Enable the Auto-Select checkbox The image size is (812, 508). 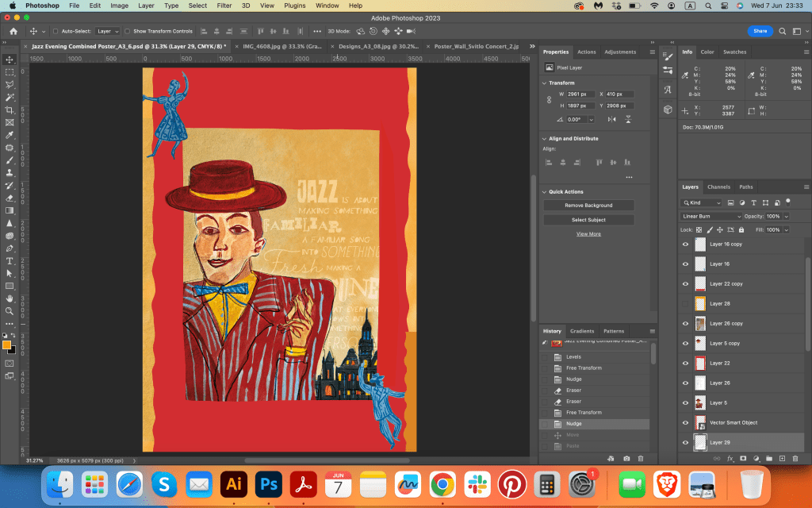coord(55,31)
